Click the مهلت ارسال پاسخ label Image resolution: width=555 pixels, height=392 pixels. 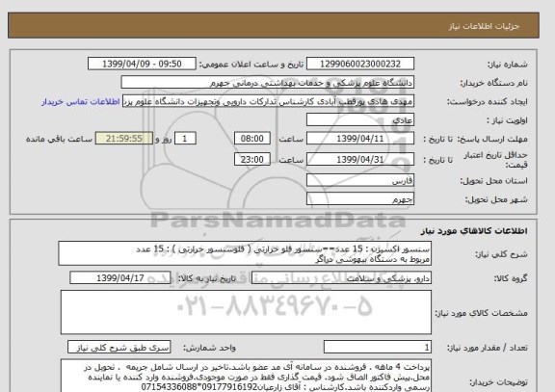pos(492,139)
